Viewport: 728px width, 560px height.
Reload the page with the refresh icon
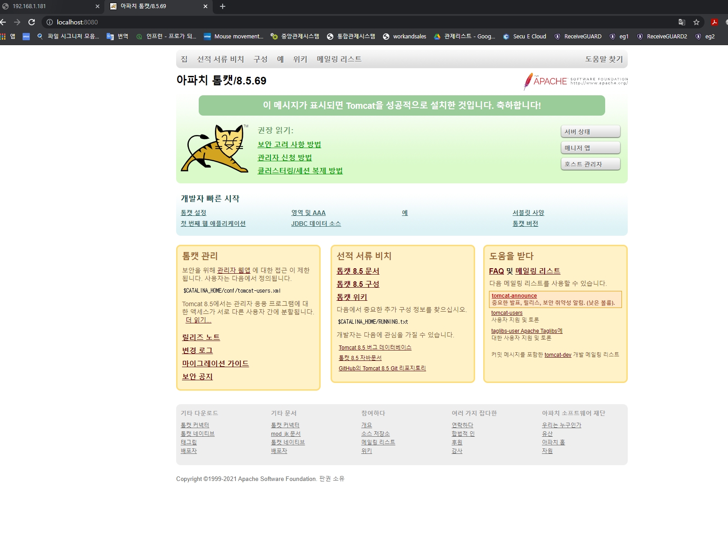[32, 22]
